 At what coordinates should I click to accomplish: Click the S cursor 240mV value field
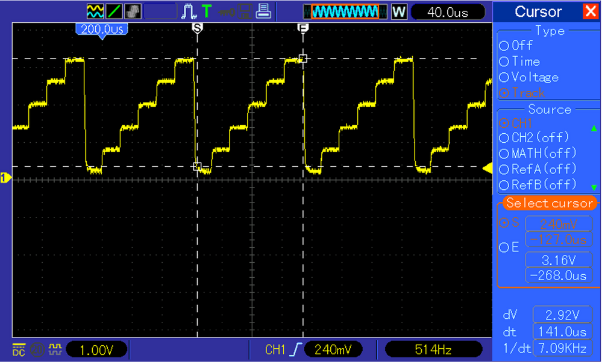[x=558, y=224]
